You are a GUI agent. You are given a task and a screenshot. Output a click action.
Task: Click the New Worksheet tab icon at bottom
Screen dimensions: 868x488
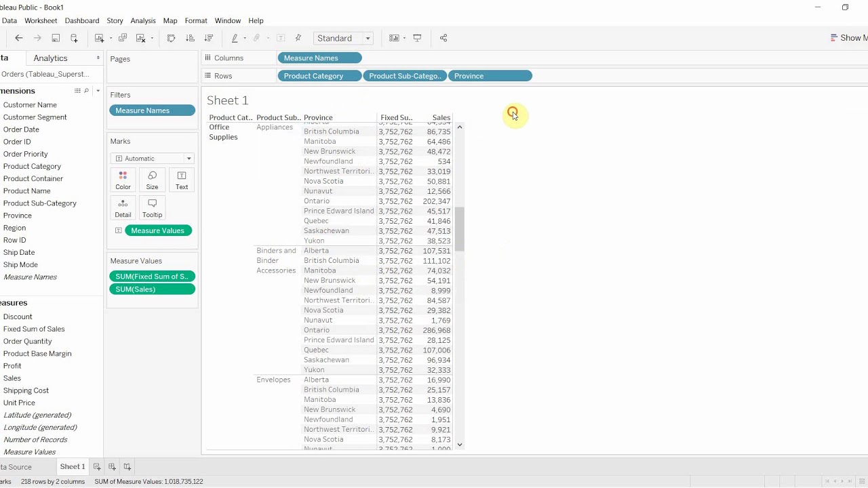(x=97, y=466)
